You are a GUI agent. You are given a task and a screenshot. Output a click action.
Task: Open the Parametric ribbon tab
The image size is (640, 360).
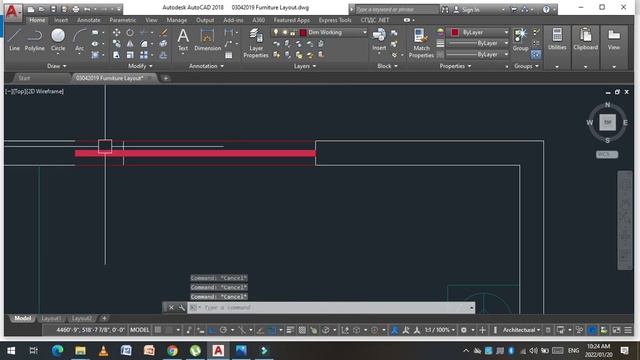point(122,20)
